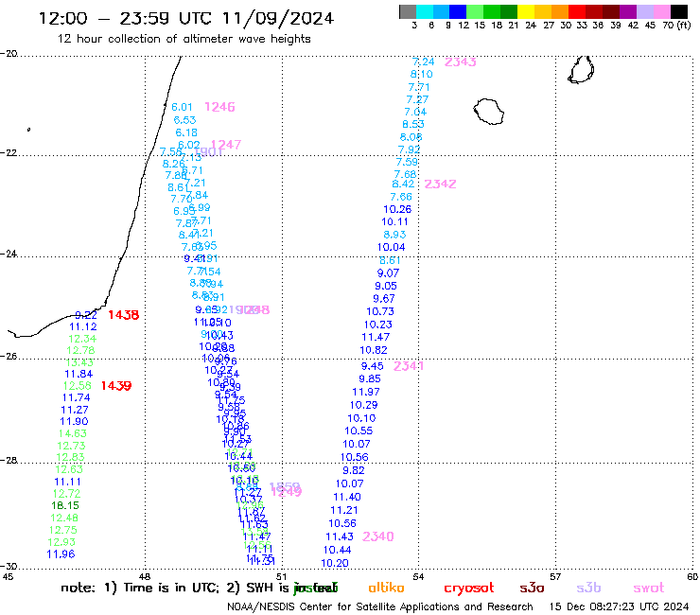The height and width of the screenshot is (615, 700).
Task: Select the wave height value '9.45'
Action: 373,366
